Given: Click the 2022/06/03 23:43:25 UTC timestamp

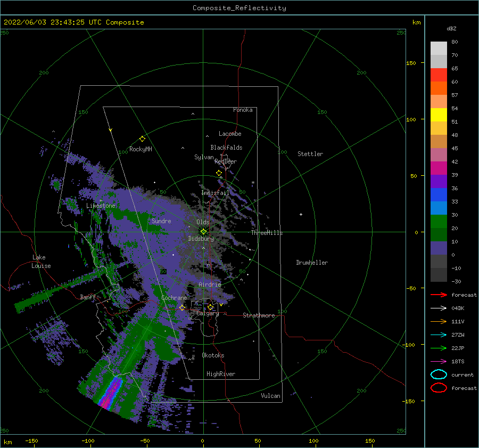Looking at the screenshot, I should tap(52, 22).
